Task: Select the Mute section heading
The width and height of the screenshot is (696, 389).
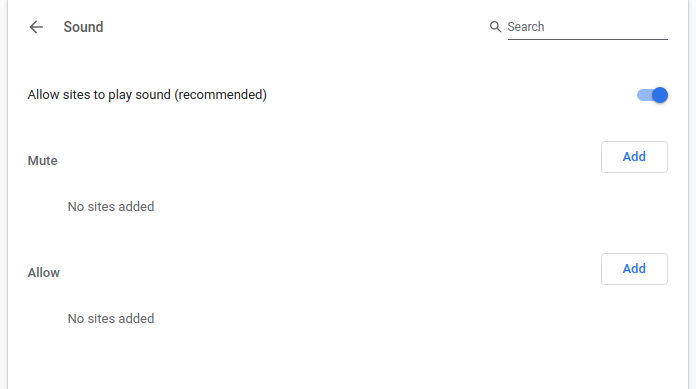Action: tap(43, 161)
